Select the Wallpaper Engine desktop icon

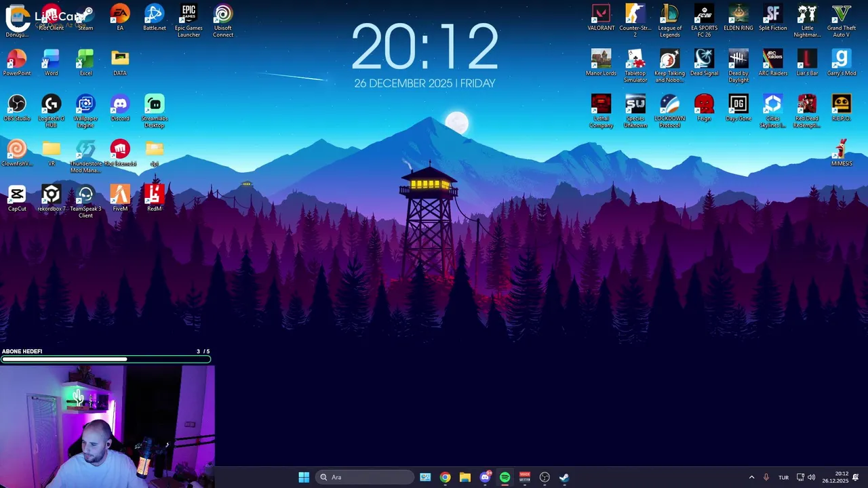pos(85,111)
